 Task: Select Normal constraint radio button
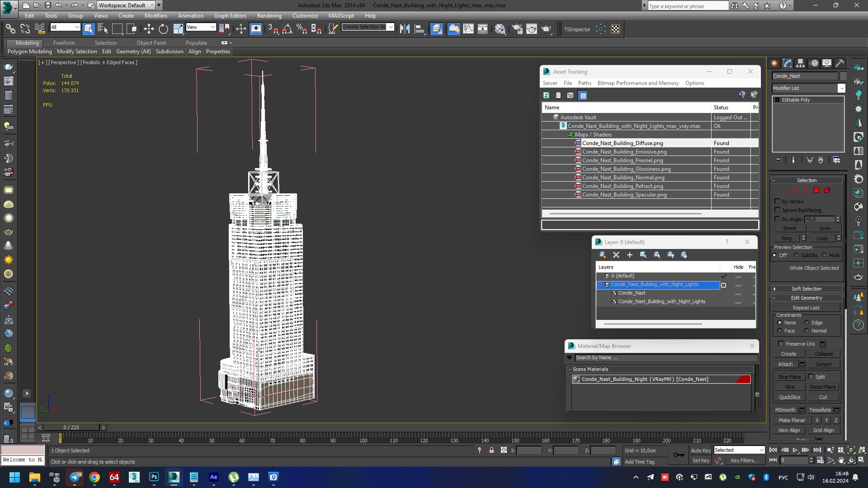click(x=807, y=331)
